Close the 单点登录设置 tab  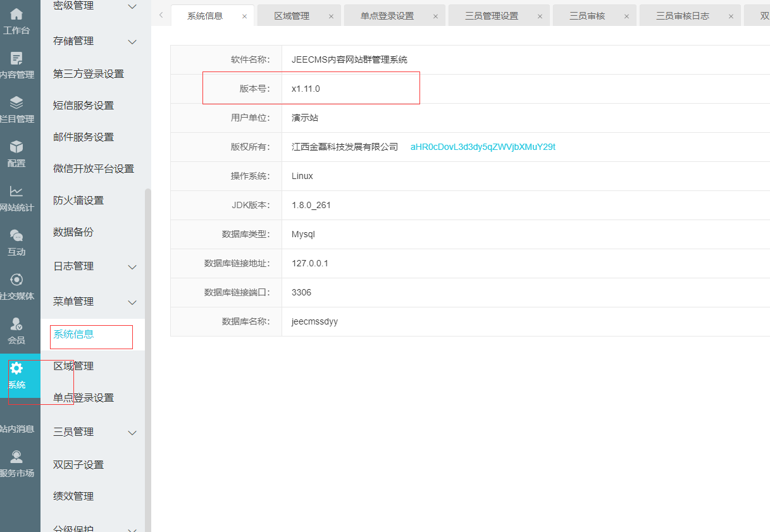[x=435, y=16]
